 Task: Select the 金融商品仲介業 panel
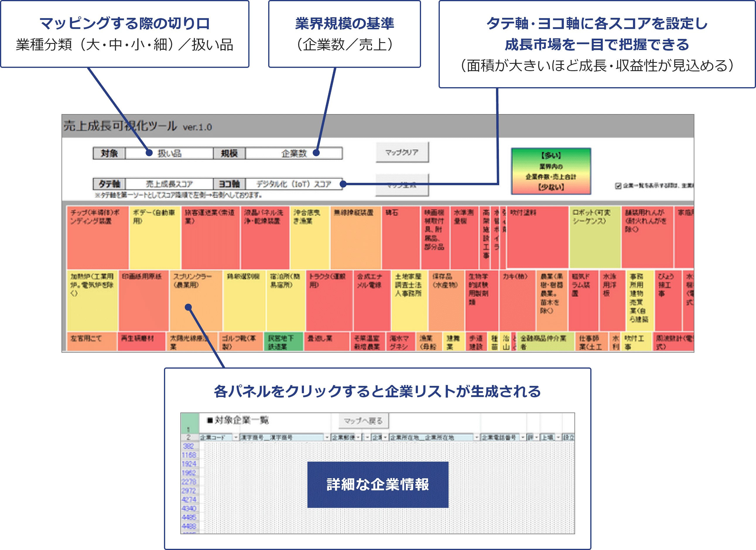click(x=545, y=342)
